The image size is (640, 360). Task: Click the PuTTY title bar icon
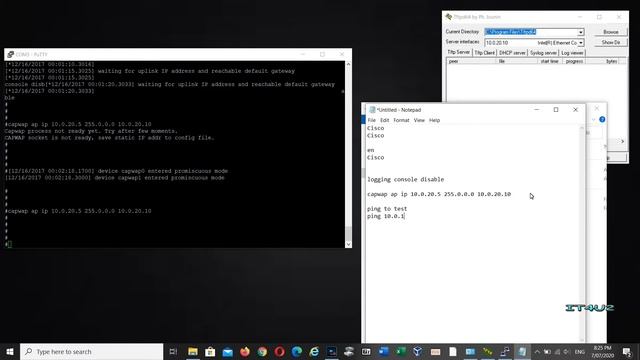point(11,54)
